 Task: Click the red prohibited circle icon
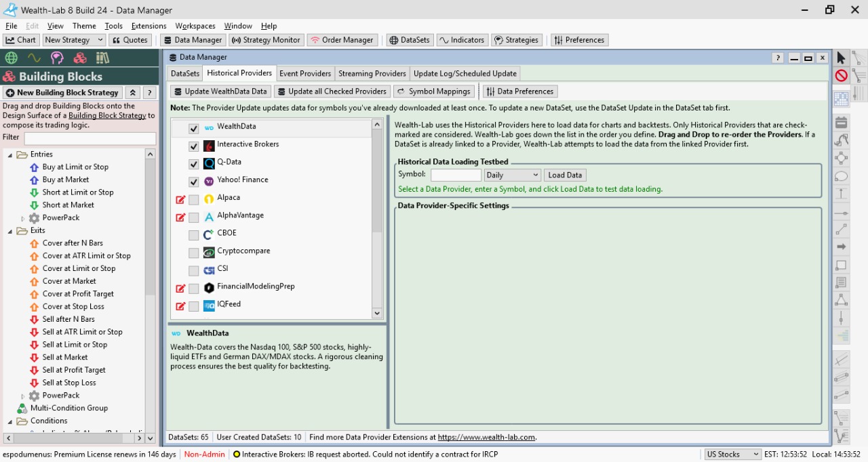(x=841, y=76)
